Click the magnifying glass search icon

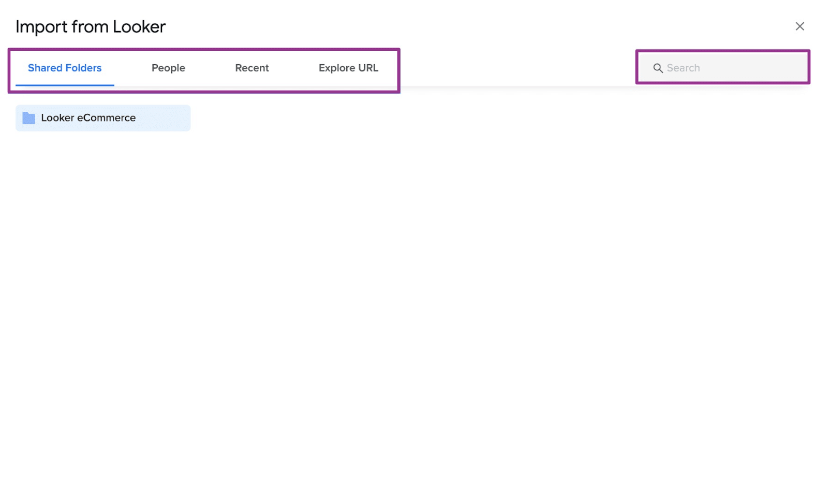point(658,68)
